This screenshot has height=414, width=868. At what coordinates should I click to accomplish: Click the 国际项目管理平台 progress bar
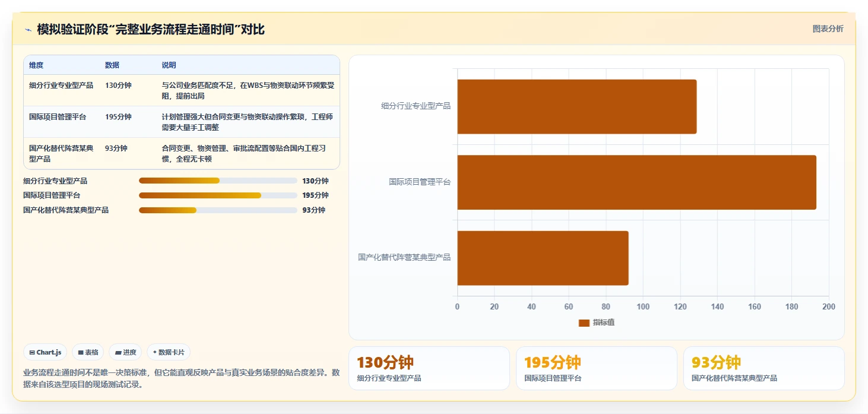coord(218,195)
